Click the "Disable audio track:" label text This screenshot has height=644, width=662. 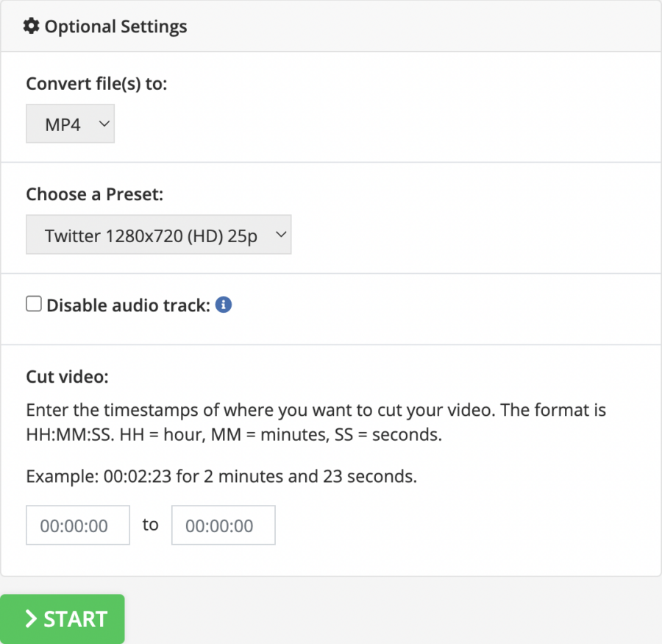pyautogui.click(x=129, y=305)
